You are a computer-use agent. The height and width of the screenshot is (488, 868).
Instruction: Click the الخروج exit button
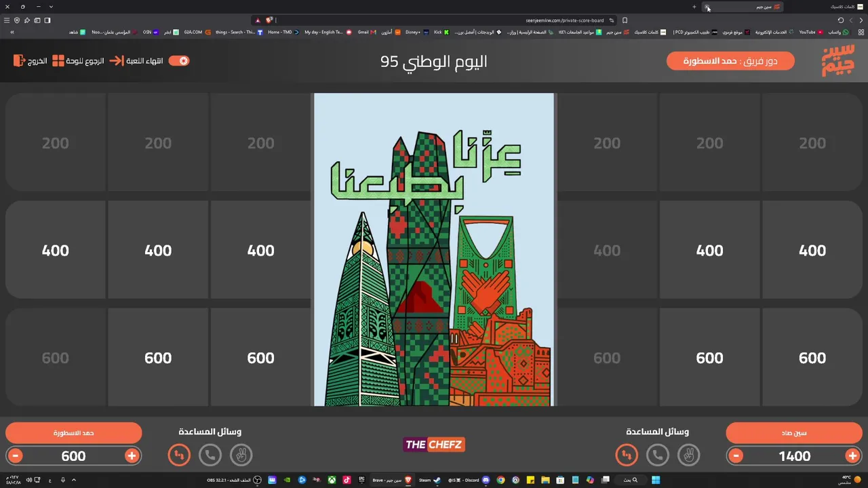[x=31, y=61]
